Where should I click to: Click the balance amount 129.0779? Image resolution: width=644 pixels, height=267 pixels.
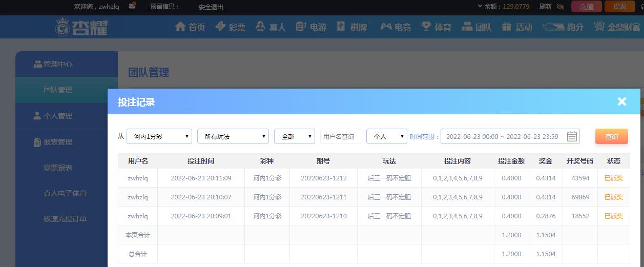pos(516,7)
